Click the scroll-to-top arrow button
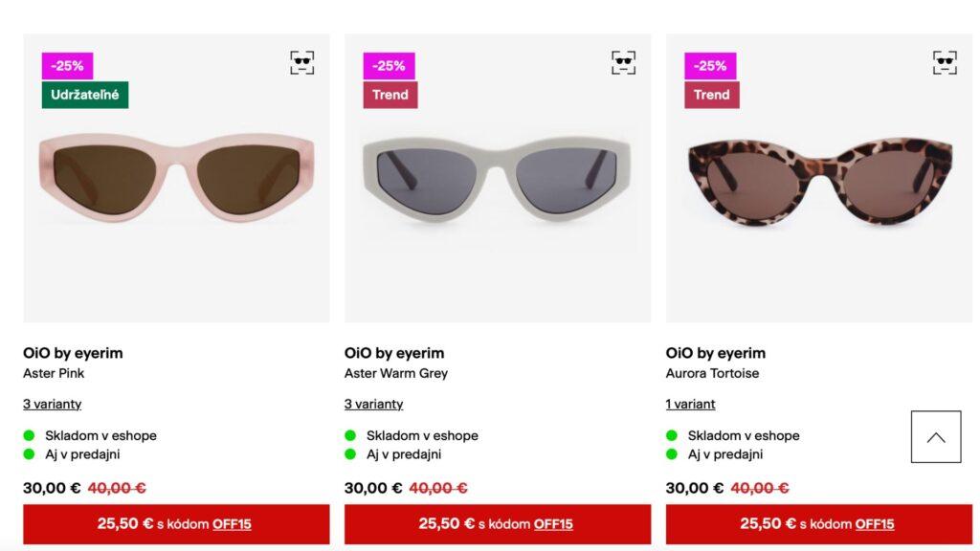The height and width of the screenshot is (551, 980). pyautogui.click(x=936, y=436)
